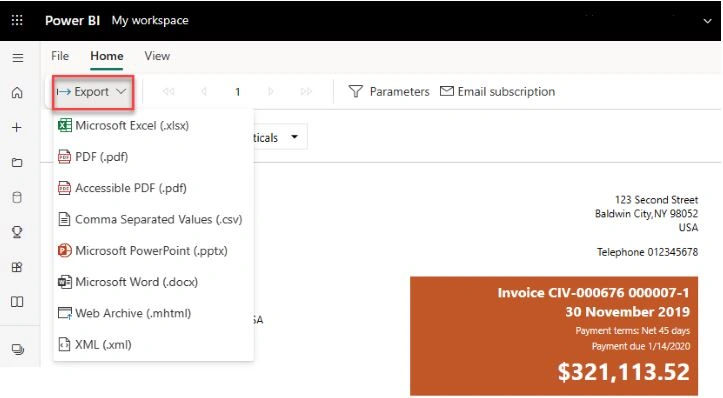The width and height of the screenshot is (723, 398).
Task: Click the Baldwin City, NY 98052 line
Action: click(x=646, y=214)
